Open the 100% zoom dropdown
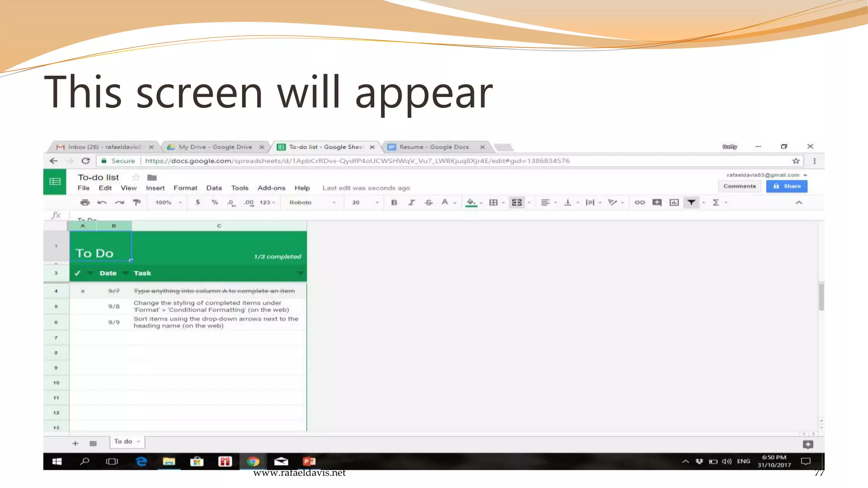This screenshot has height=488, width=868. point(168,202)
